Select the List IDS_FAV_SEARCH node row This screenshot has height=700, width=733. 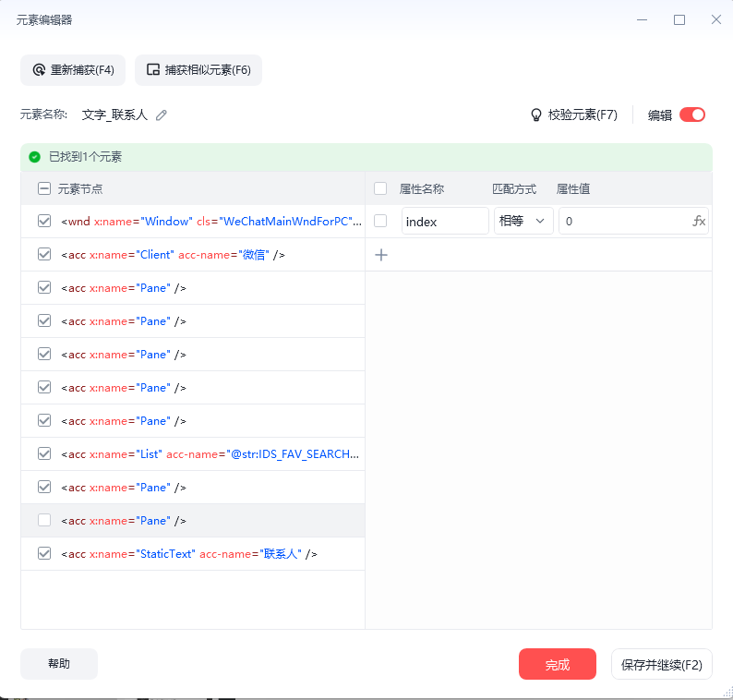tap(210, 454)
